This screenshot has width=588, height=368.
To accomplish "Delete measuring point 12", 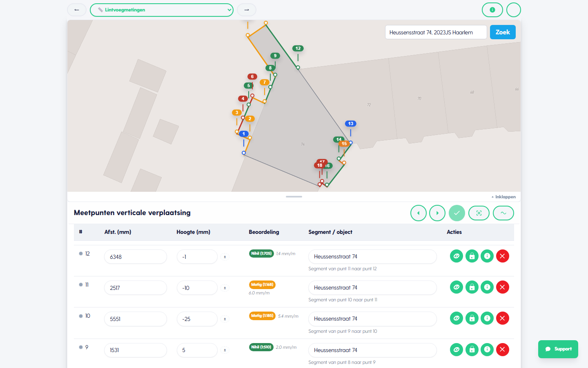I will (503, 256).
